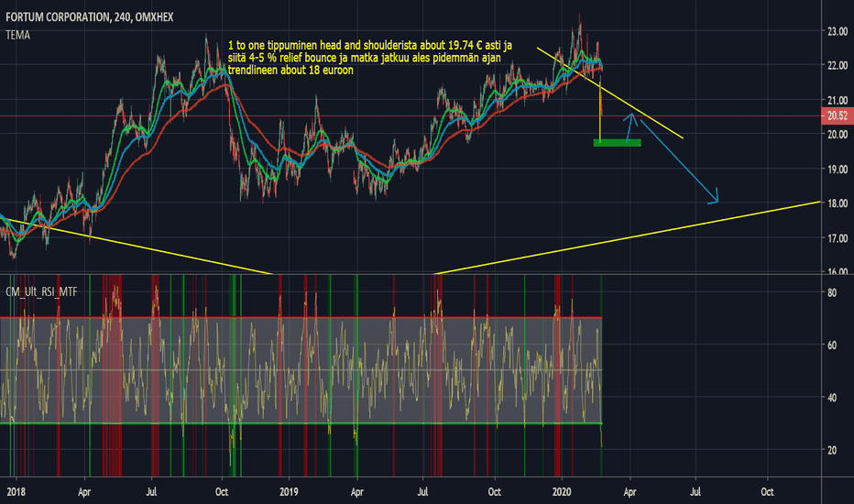Click the 22.00 price axis label
This screenshot has width=854, height=504.
click(838, 65)
